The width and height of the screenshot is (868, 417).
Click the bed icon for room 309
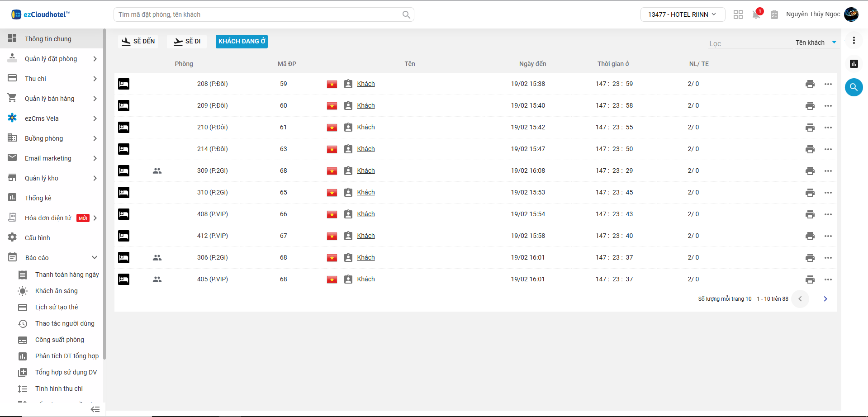pos(123,171)
